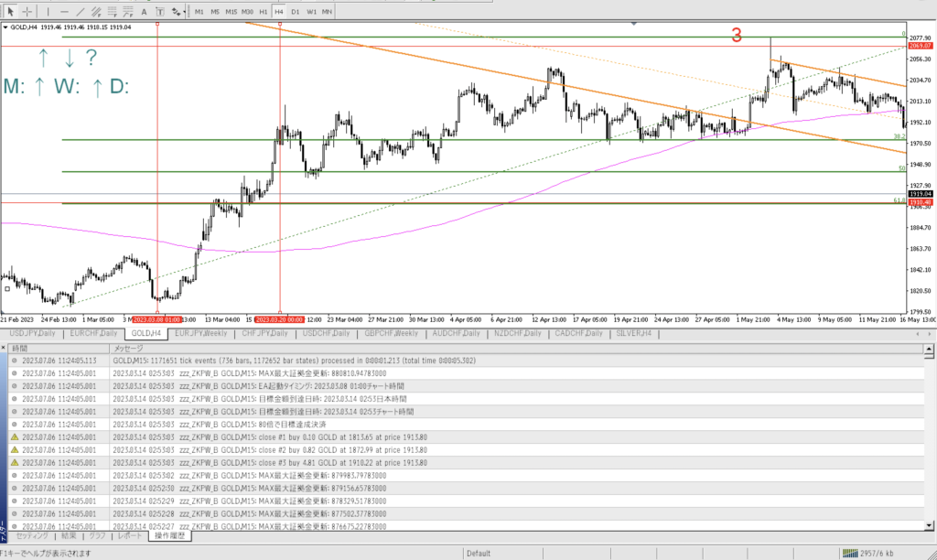Expand the GOLD,H4 chart title triangle
Viewport: 937px width, 560px height.
5,27
